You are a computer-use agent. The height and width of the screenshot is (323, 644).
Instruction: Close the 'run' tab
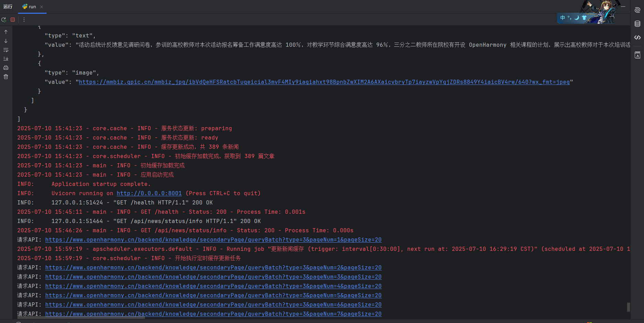(x=42, y=7)
